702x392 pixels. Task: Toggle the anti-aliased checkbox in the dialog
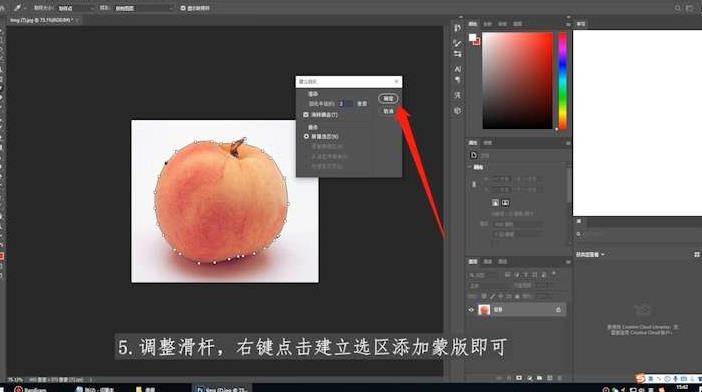click(x=306, y=115)
